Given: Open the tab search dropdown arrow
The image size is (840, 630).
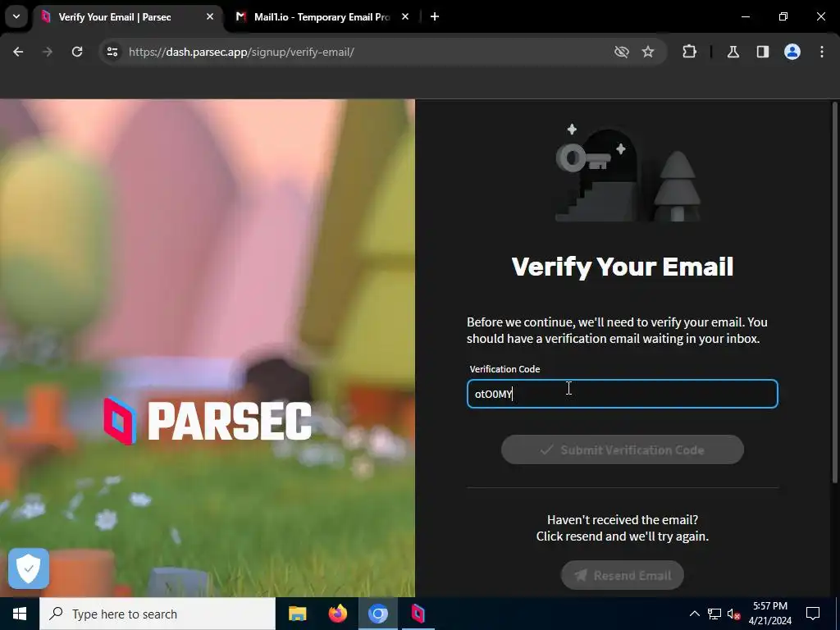Looking at the screenshot, I should click(16, 16).
